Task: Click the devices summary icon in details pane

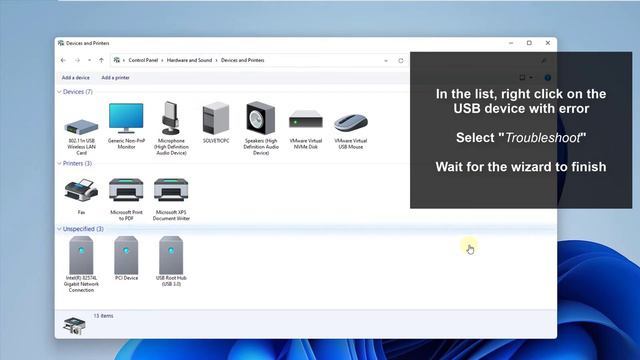Action: (74, 325)
